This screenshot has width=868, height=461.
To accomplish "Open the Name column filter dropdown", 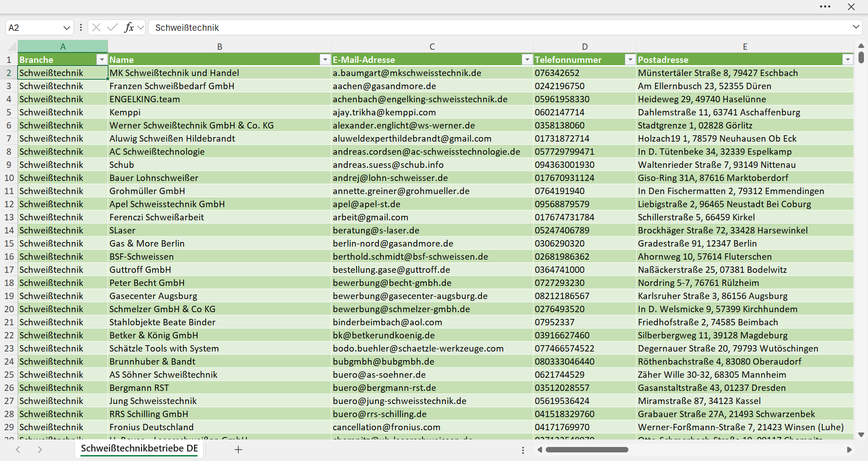I will click(x=325, y=60).
